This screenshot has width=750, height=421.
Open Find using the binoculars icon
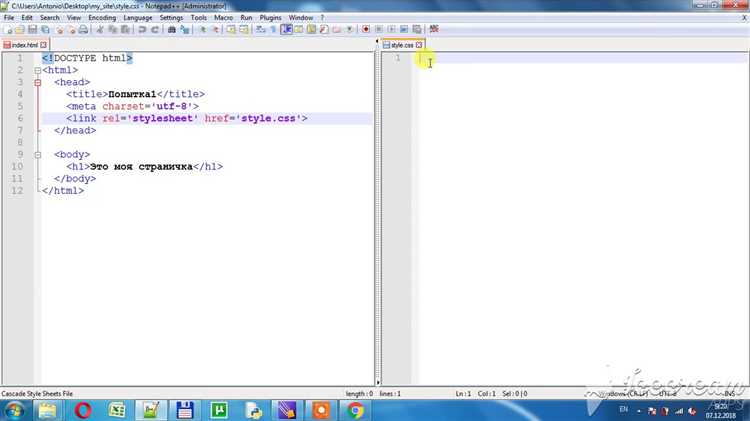pos(174,30)
